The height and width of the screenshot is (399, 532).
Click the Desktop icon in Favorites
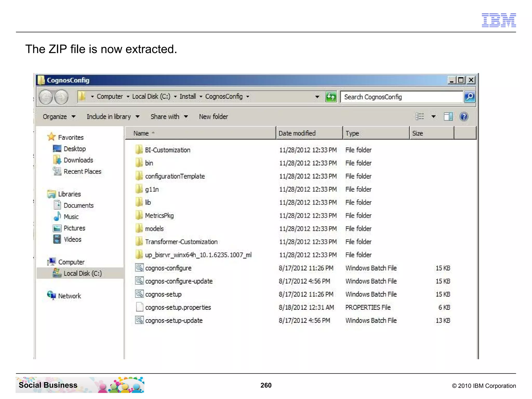(x=57, y=149)
